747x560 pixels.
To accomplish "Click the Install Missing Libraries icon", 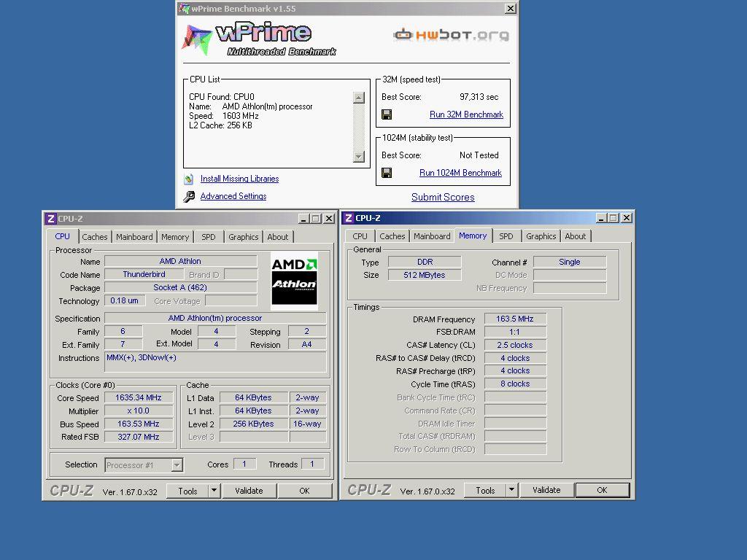I will [189, 179].
